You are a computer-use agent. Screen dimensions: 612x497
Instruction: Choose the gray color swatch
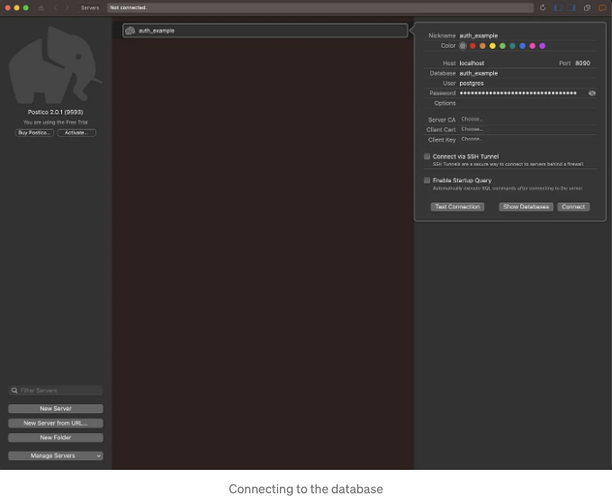463,46
